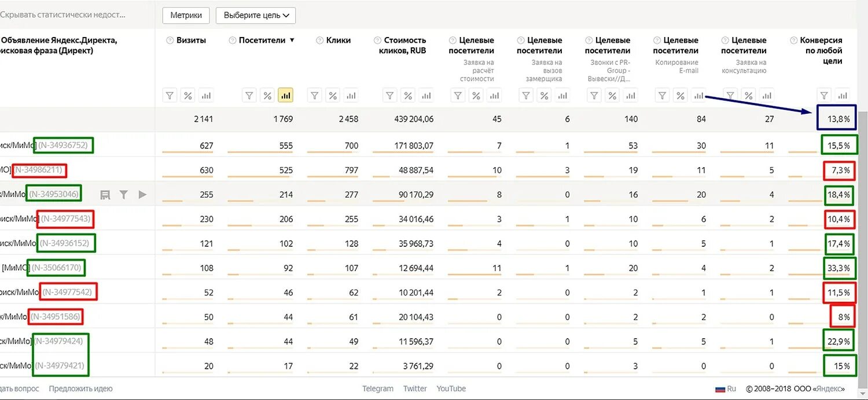Open help icon next to Конверсия header
This screenshot has width=868, height=400.
coord(794,40)
